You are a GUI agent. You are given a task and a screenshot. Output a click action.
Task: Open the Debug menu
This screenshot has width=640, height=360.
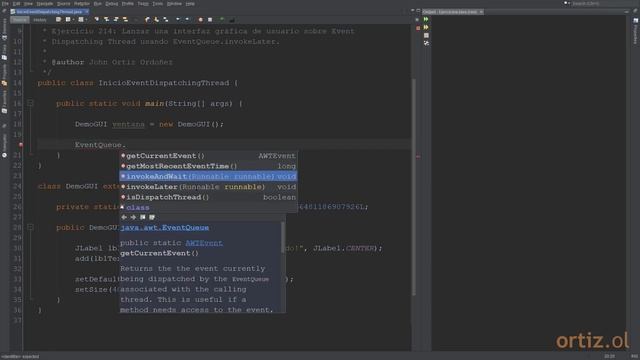click(x=111, y=4)
